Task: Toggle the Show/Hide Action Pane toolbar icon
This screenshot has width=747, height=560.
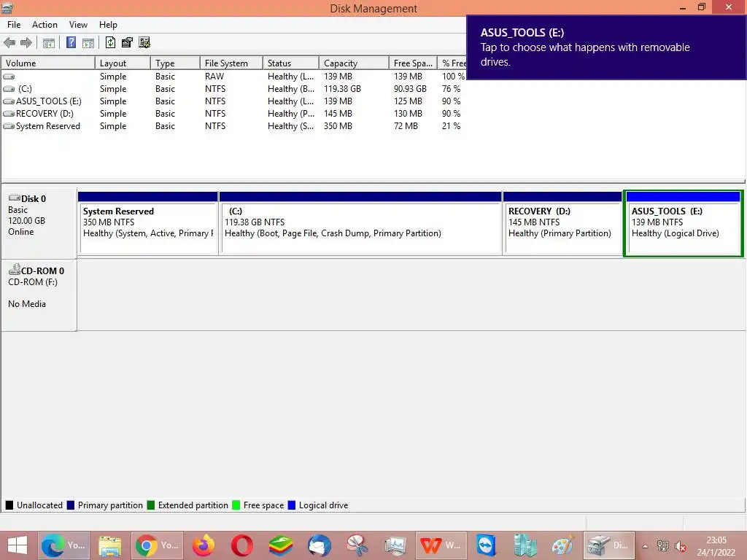Action: tap(88, 43)
